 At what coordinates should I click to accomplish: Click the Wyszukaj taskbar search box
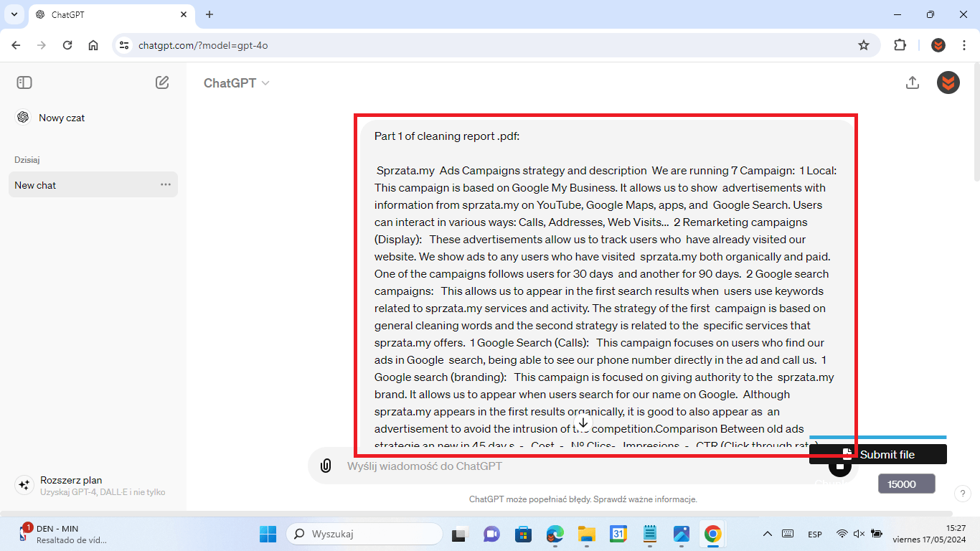364,534
